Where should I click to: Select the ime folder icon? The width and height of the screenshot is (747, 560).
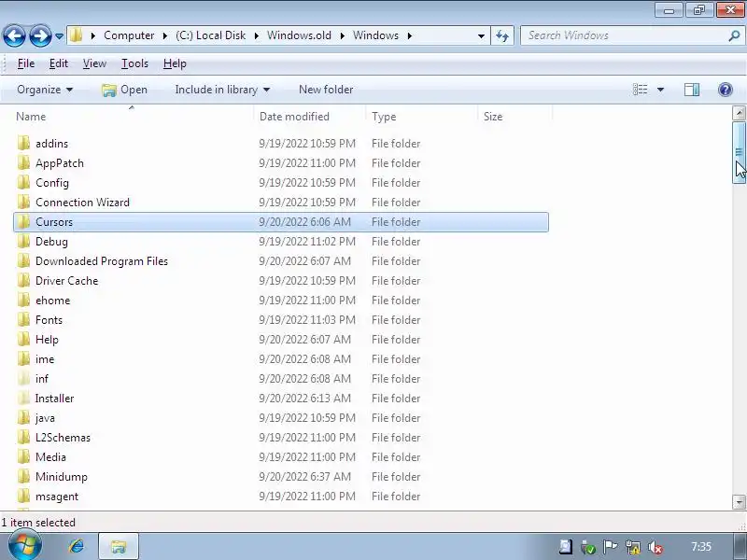(23, 358)
